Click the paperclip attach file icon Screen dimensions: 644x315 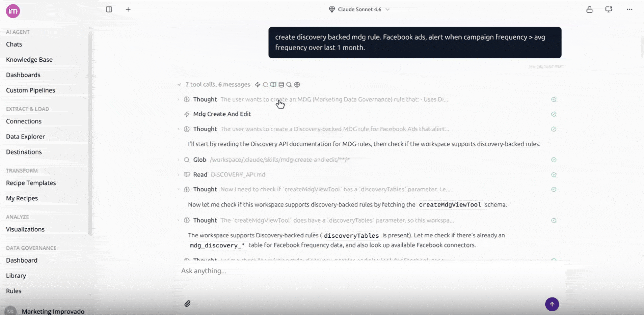coord(187,304)
